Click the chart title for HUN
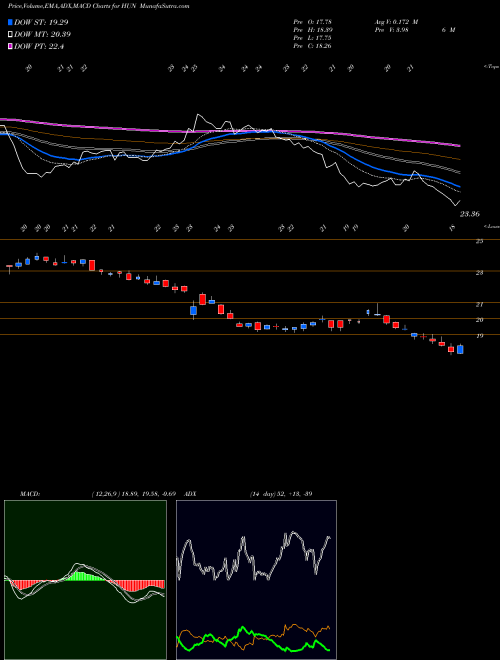 point(98,6)
